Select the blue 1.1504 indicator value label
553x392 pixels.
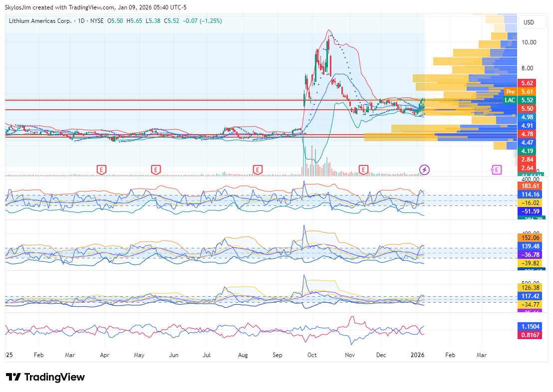(531, 327)
